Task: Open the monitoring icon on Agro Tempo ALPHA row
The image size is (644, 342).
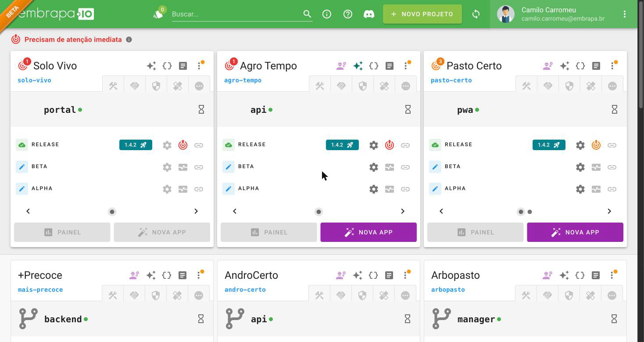Action: coord(390,189)
